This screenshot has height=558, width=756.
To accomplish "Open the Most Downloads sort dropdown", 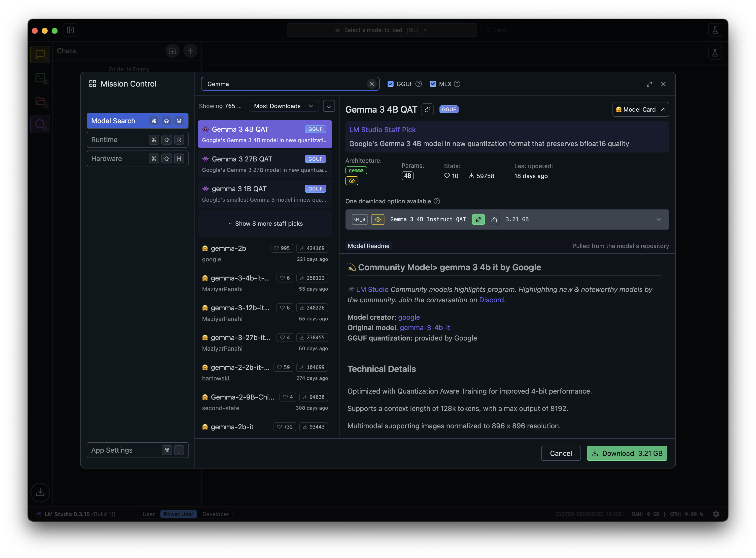I will pos(284,106).
